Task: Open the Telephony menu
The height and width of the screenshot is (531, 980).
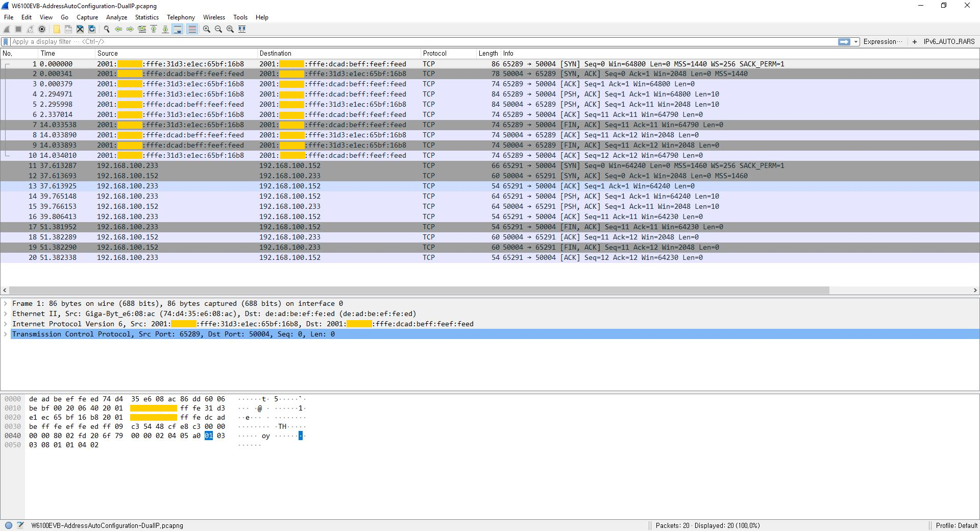Action: [x=180, y=17]
